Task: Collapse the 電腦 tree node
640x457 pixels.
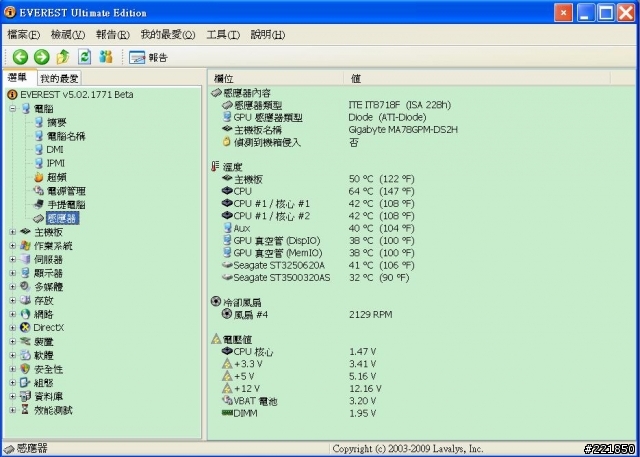Action: coord(12,109)
